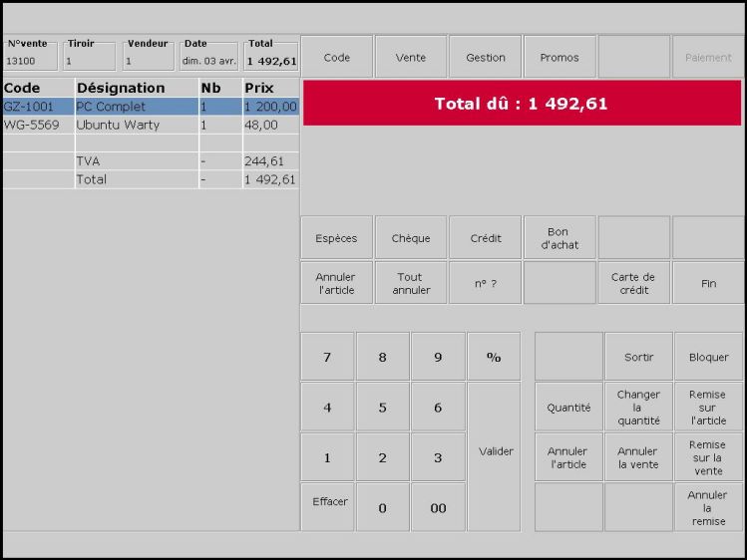This screenshot has height=560, width=747.
Task: Select the Ubuntu Warty row in list
Action: [118, 126]
